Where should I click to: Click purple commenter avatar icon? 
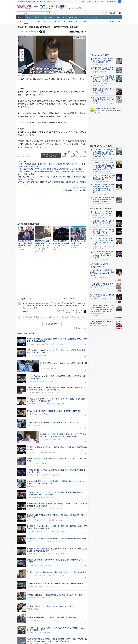pyautogui.click(x=19, y=304)
